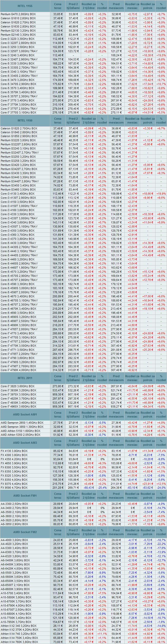Click the INTEL 1150 section header
This screenshot has height=644, width=167.
[25, 120]
